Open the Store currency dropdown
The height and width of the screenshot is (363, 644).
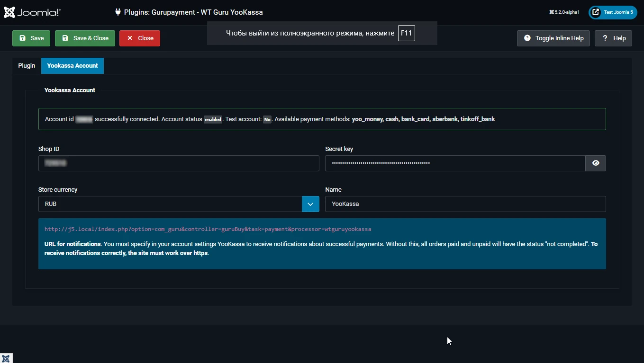pyautogui.click(x=179, y=204)
